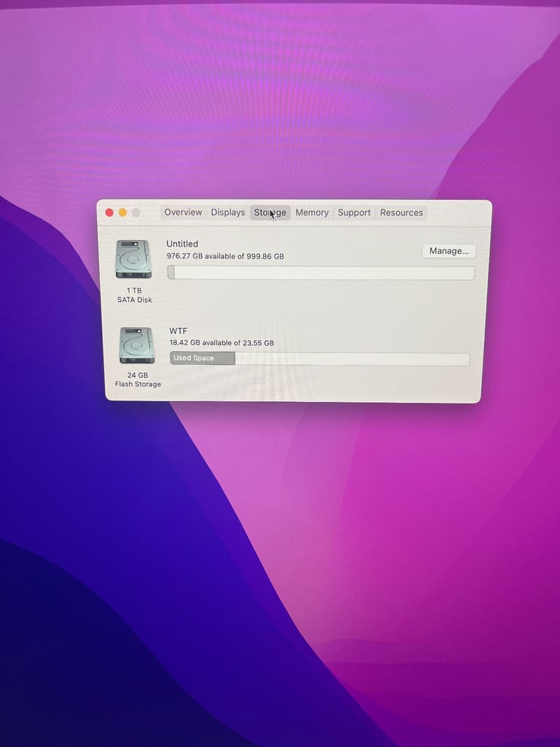Viewport: 560px width, 747px height.
Task: Click the 1 TB SATA Disk drive icon
Action: pyautogui.click(x=133, y=259)
